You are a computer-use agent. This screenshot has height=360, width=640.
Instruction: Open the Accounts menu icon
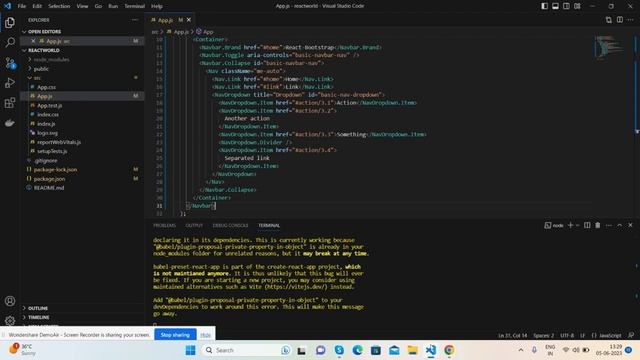pyautogui.click(x=10, y=301)
